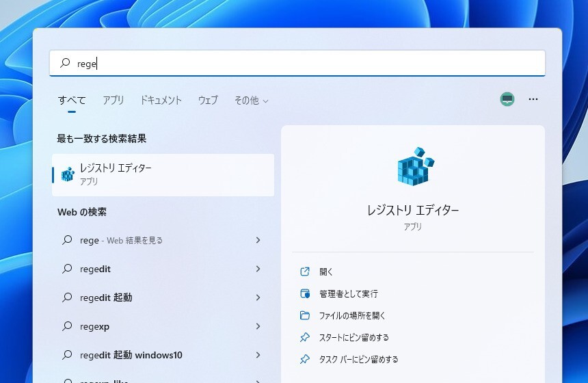Screen dimensions: 588x383
Task: Click the small レジストリ エディター icon in best match
Action: 67,174
